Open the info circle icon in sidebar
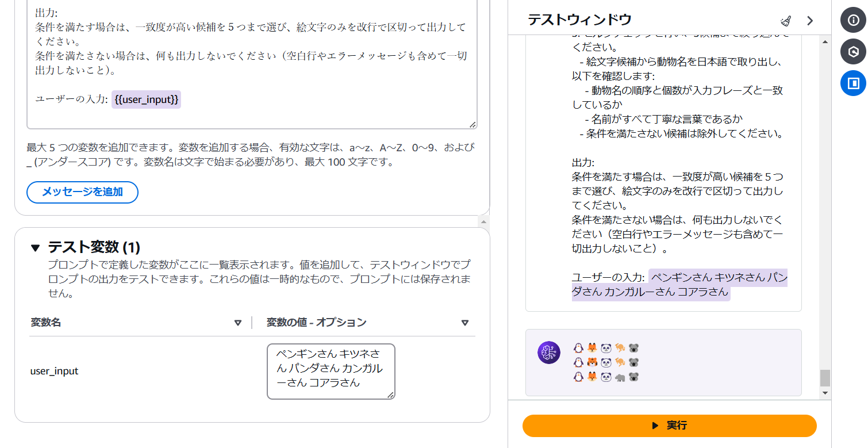Image resolution: width=868 pixels, height=448 pixels. [x=854, y=20]
